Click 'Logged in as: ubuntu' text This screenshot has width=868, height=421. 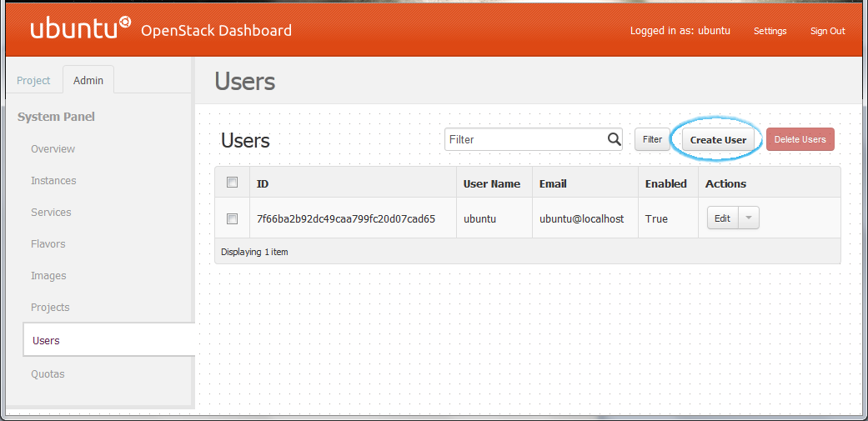click(x=680, y=30)
